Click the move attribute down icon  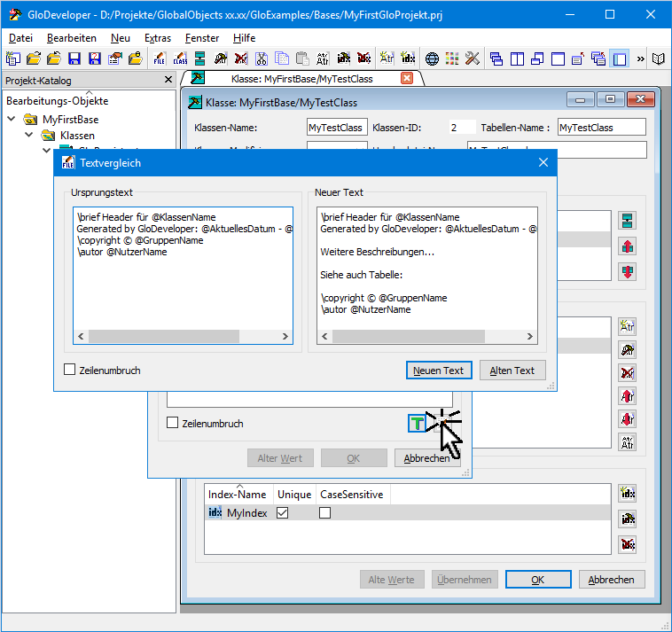(628, 419)
